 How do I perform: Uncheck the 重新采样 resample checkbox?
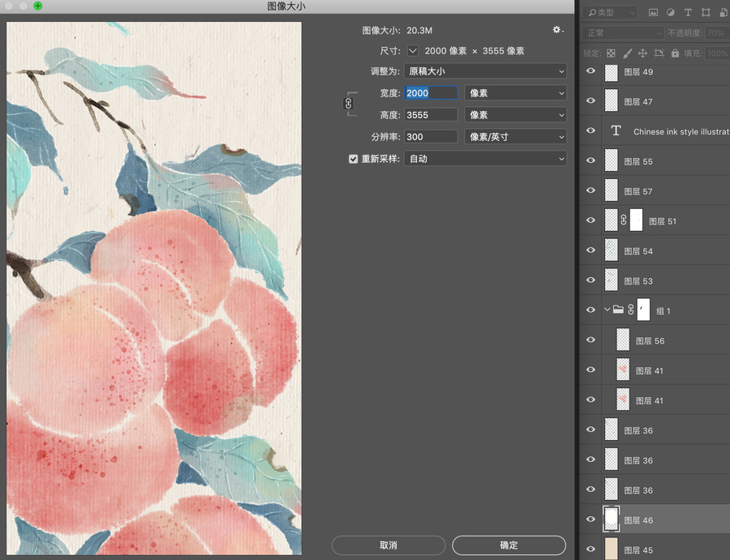pyautogui.click(x=354, y=159)
